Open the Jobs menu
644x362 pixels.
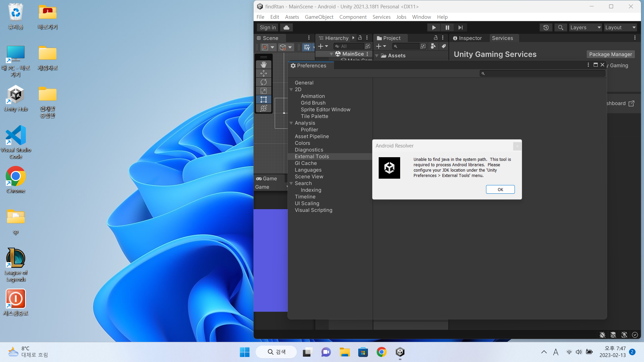tap(401, 17)
